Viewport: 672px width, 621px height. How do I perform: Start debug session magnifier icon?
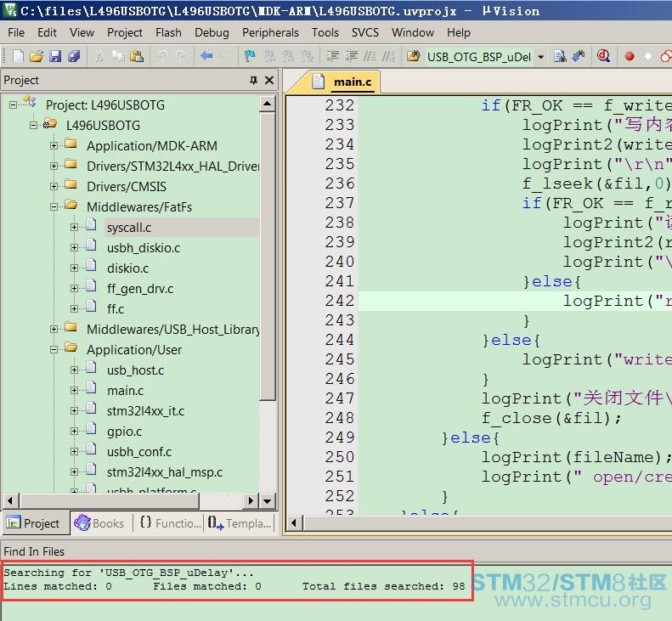pos(603,56)
